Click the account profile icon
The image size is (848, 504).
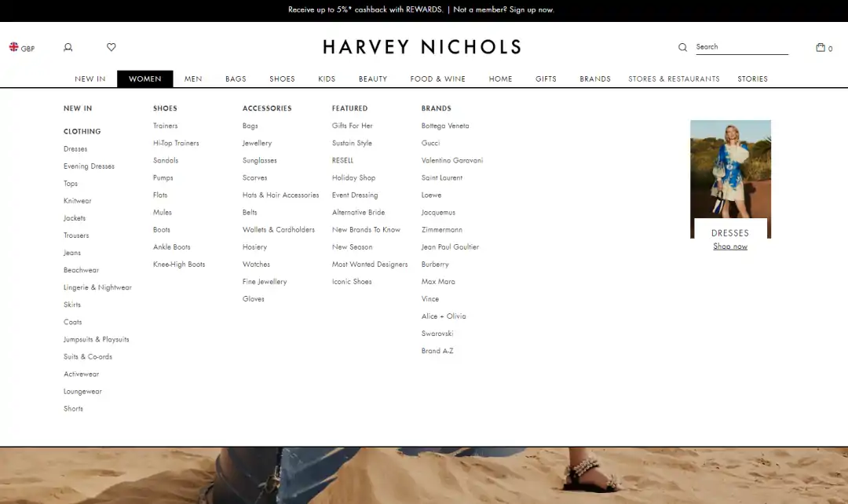pos(68,48)
